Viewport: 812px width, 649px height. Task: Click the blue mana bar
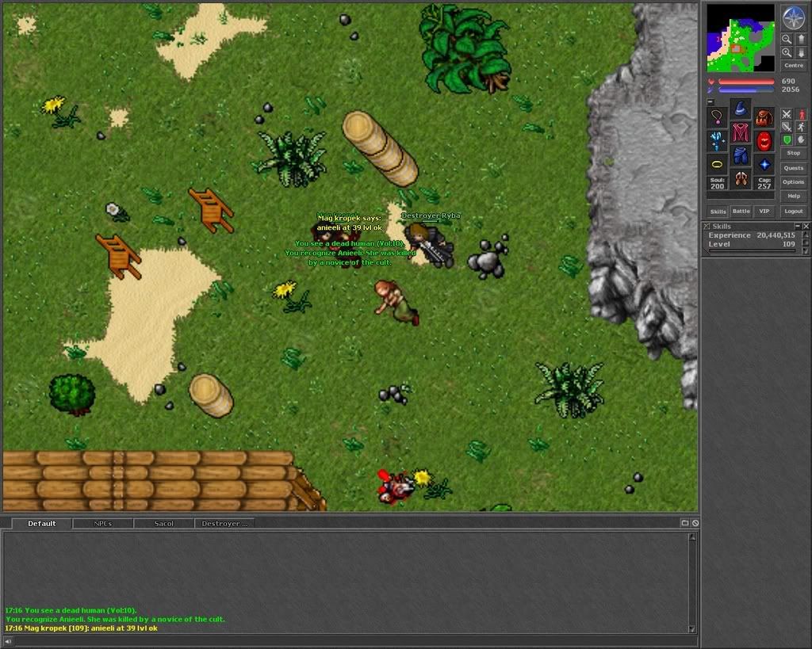coord(746,90)
